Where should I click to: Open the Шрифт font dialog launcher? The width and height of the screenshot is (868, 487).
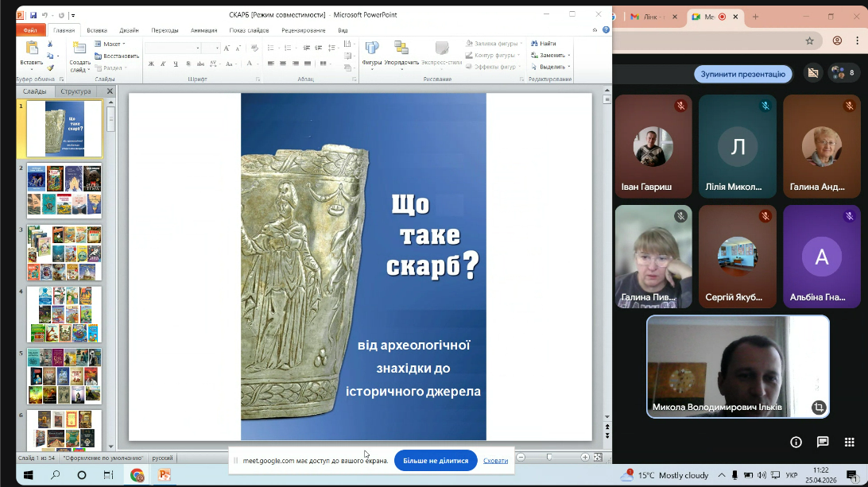pos(258,79)
